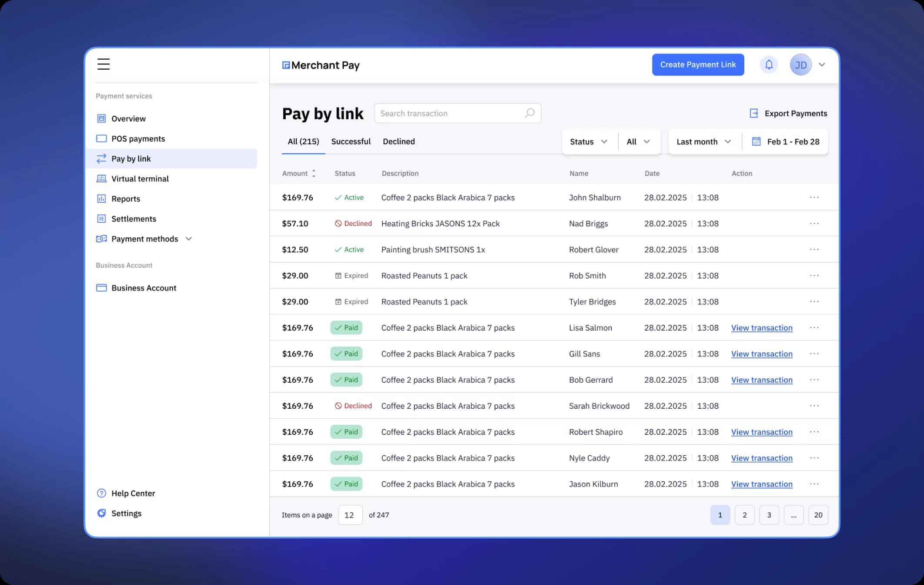The image size is (924, 585).
Task: Switch to the Successful tab
Action: click(x=351, y=141)
